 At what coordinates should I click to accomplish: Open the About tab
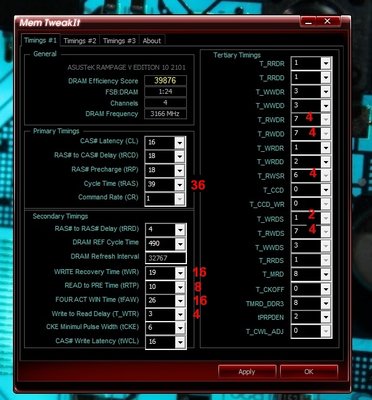(152, 41)
